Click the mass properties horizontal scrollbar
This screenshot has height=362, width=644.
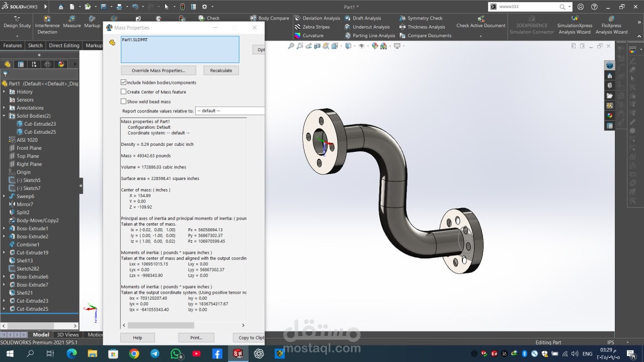click(x=161, y=325)
